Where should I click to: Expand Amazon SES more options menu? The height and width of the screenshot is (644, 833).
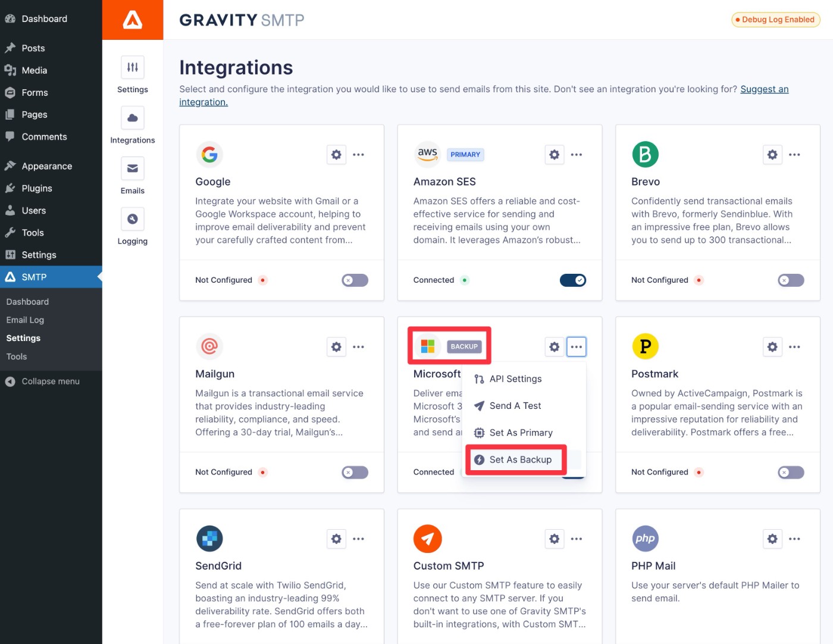(x=577, y=155)
